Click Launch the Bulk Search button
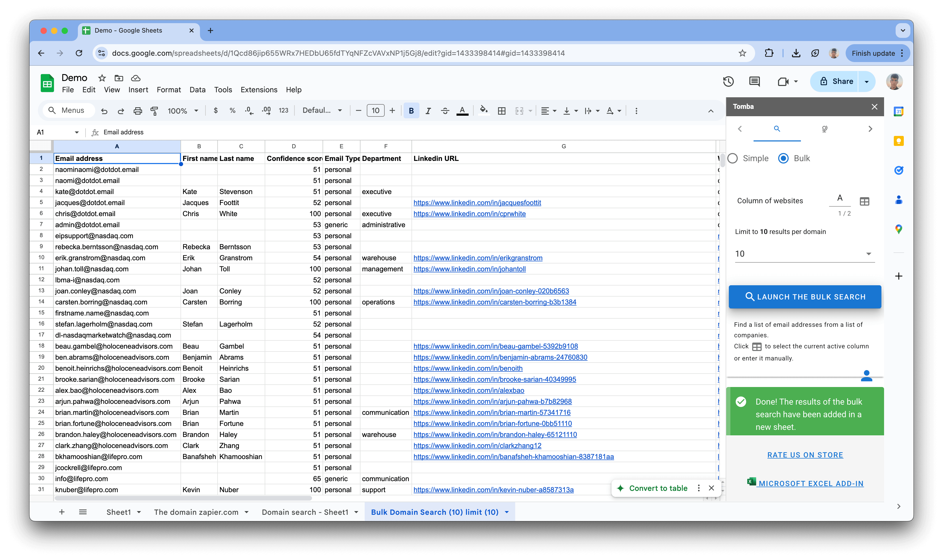The width and height of the screenshot is (943, 560). point(805,297)
